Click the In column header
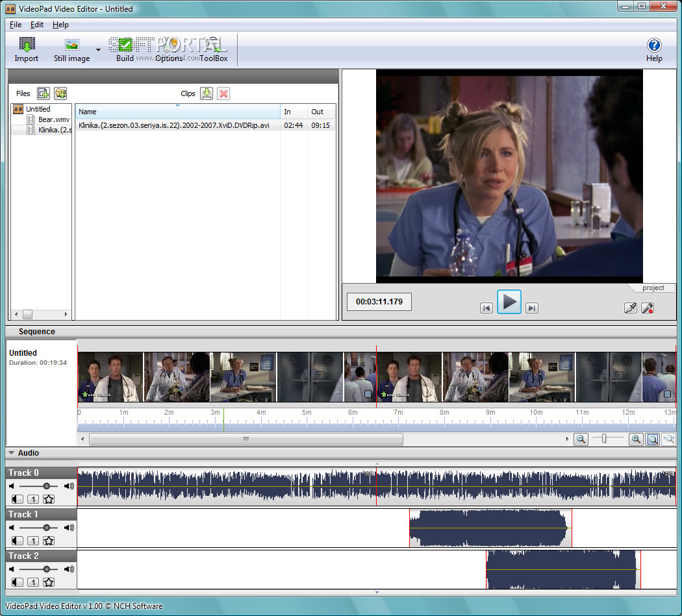Screen dimensions: 682x616 point(294,112)
